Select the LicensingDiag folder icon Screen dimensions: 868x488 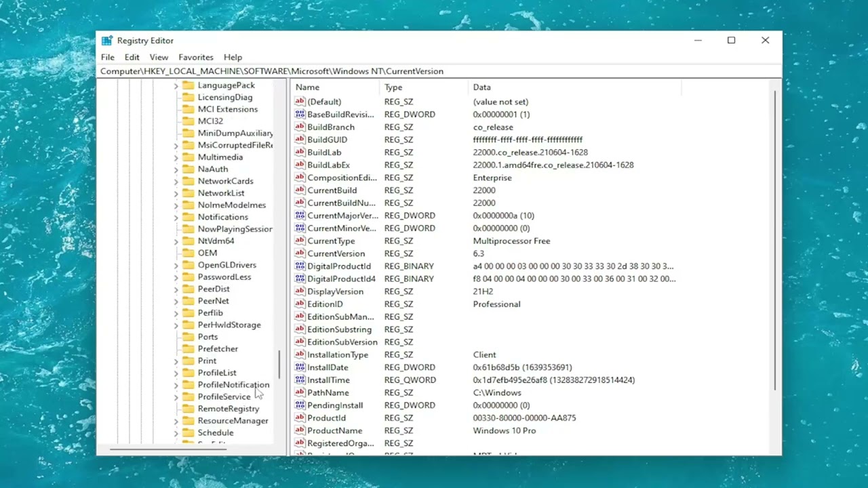(x=188, y=97)
